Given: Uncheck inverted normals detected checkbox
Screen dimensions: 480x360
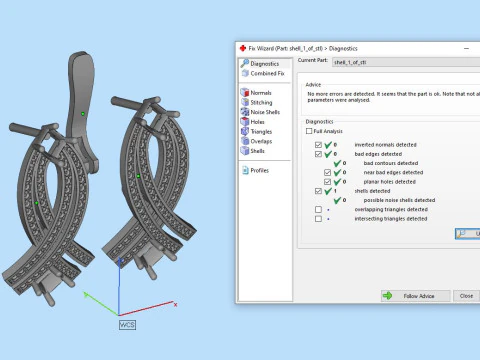Looking at the screenshot, I should [318, 145].
